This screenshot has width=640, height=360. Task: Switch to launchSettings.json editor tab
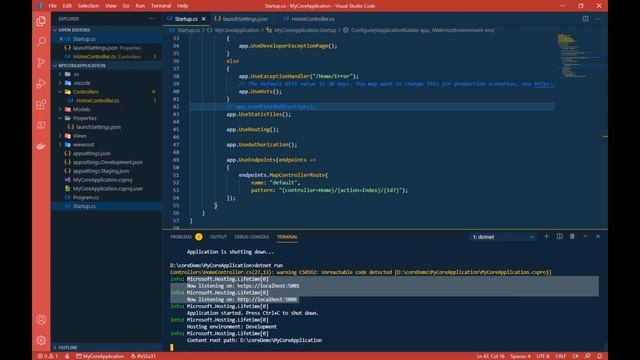pyautogui.click(x=244, y=19)
